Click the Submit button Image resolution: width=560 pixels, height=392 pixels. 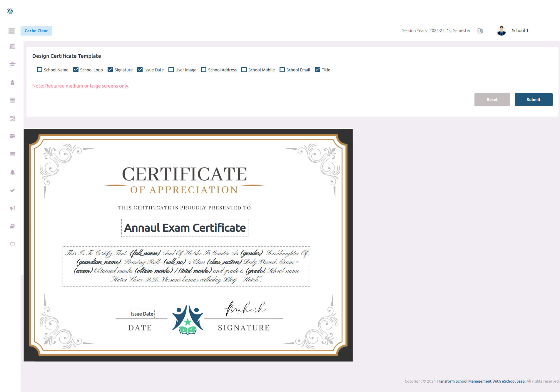533,100
